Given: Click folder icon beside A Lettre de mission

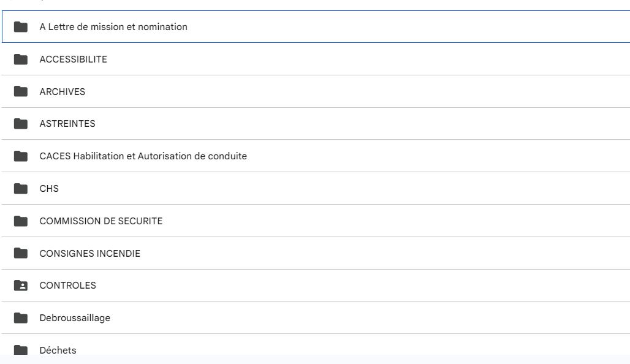Looking at the screenshot, I should (x=20, y=27).
